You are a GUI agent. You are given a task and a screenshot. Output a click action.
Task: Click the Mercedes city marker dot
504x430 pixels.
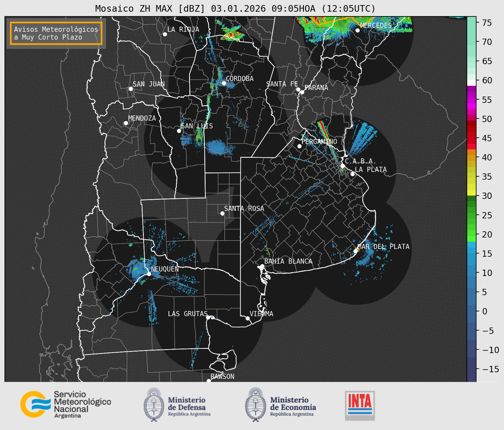click(358, 31)
